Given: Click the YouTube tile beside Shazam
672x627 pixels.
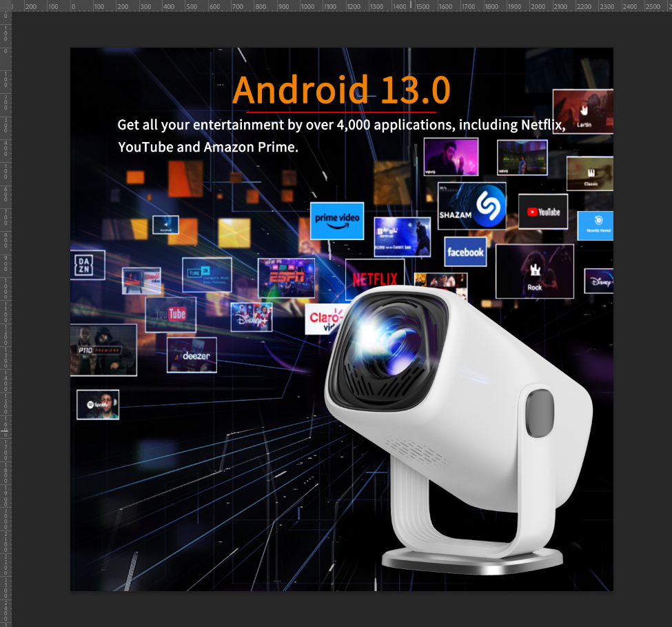Looking at the screenshot, I should tap(543, 212).
